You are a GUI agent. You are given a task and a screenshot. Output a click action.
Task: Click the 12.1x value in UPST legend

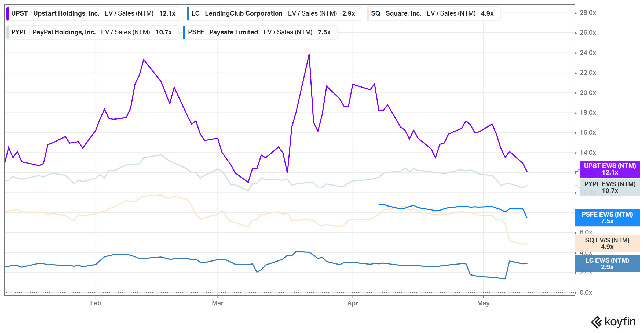click(167, 14)
